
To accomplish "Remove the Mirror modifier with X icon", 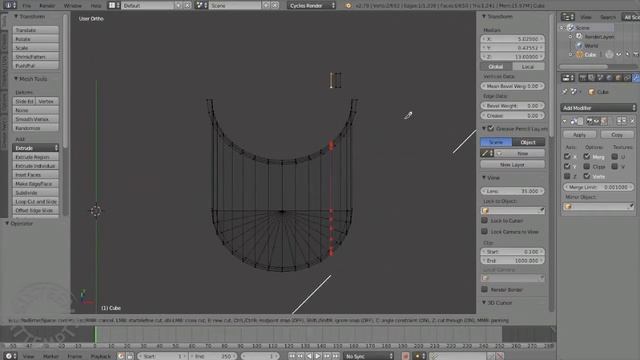I will [632, 121].
